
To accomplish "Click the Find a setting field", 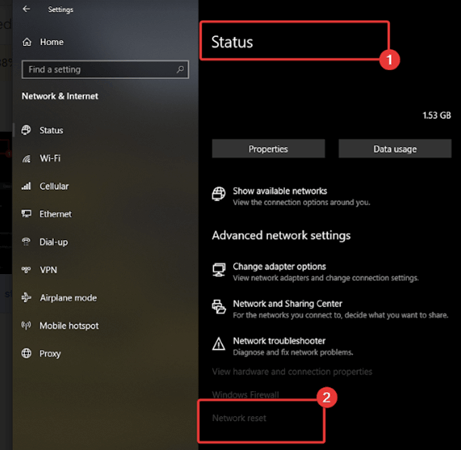I will point(105,69).
